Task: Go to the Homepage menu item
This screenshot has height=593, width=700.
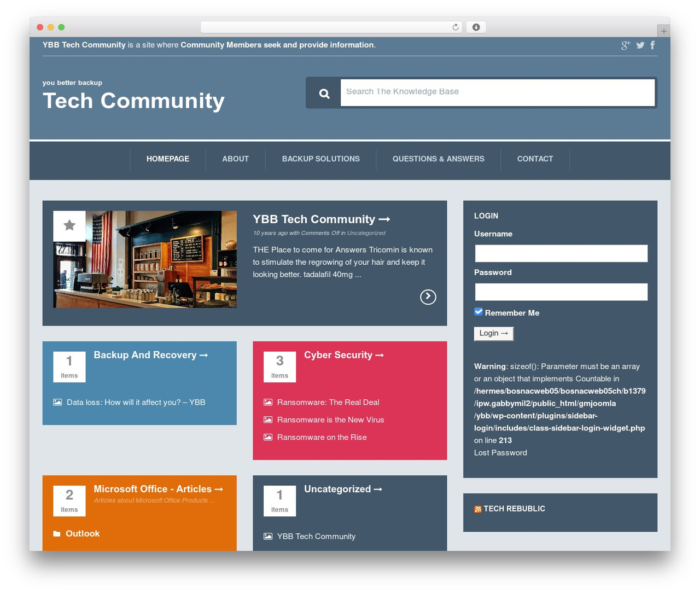Action: click(168, 159)
